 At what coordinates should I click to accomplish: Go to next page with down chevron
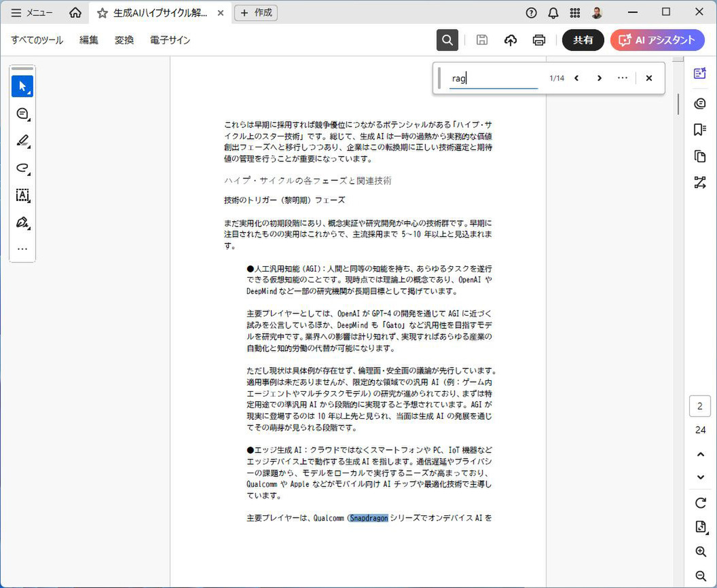(x=700, y=477)
